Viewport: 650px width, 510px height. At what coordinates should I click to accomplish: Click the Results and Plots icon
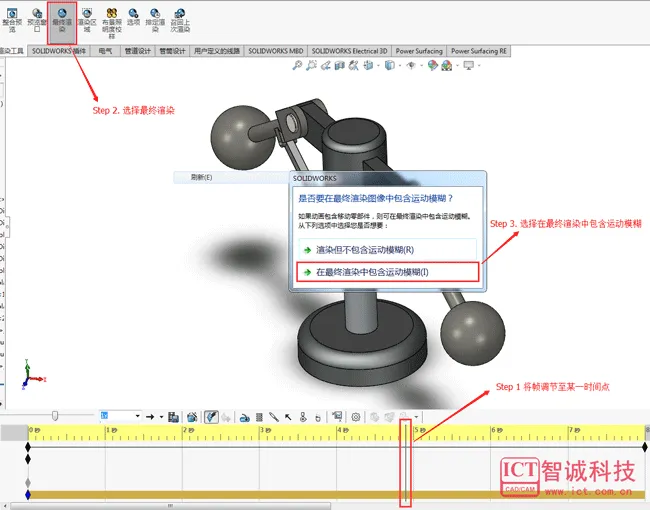point(337,417)
